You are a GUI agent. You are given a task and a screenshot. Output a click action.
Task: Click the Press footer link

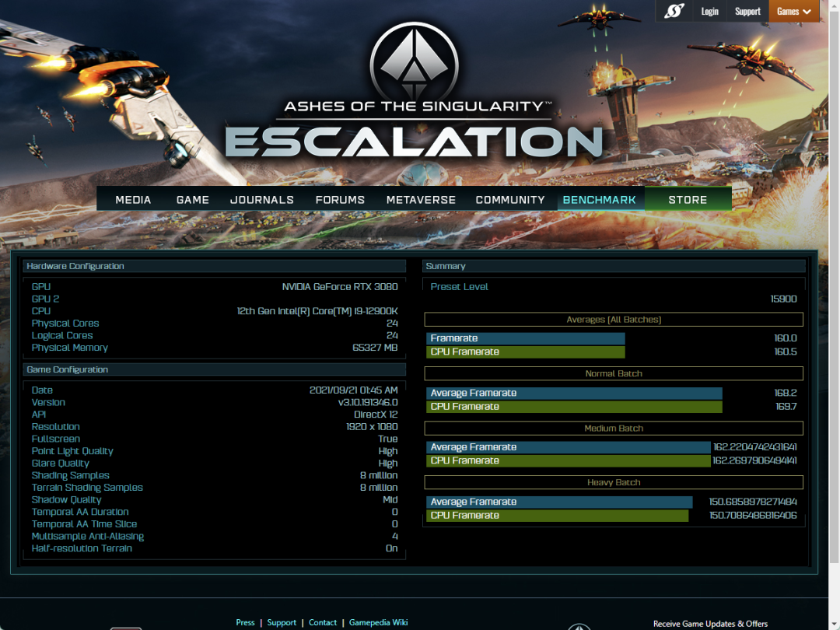click(x=245, y=622)
